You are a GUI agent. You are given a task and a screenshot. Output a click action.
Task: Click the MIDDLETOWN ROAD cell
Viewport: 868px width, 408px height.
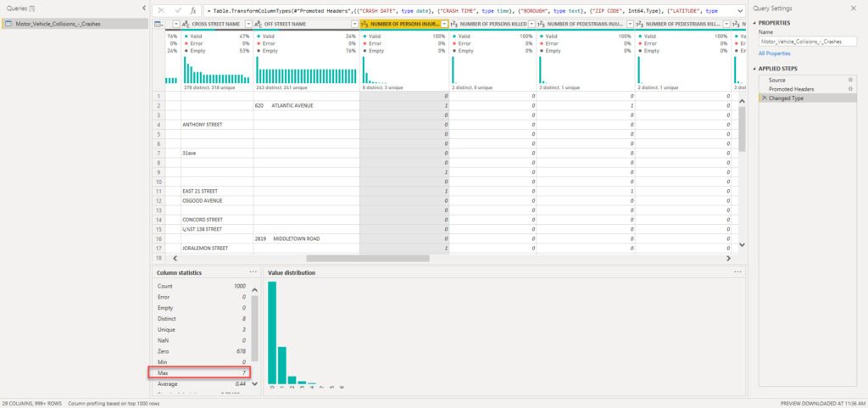[x=307, y=238]
